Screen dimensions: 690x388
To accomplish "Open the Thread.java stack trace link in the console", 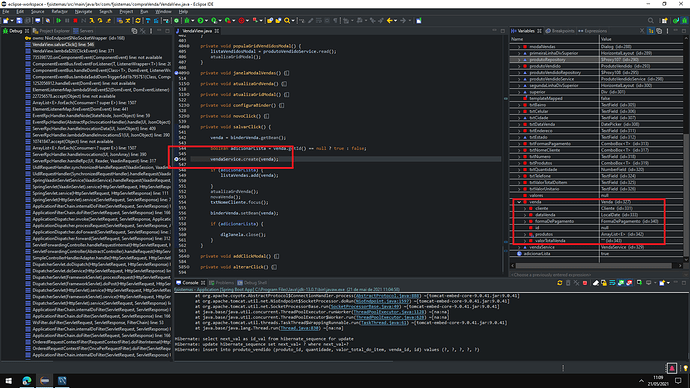I will coord(300,328).
